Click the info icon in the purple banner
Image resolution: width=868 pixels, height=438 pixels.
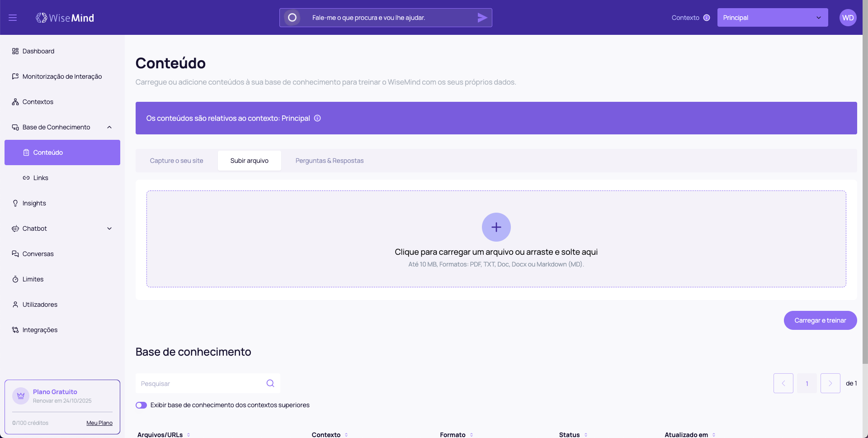click(317, 118)
